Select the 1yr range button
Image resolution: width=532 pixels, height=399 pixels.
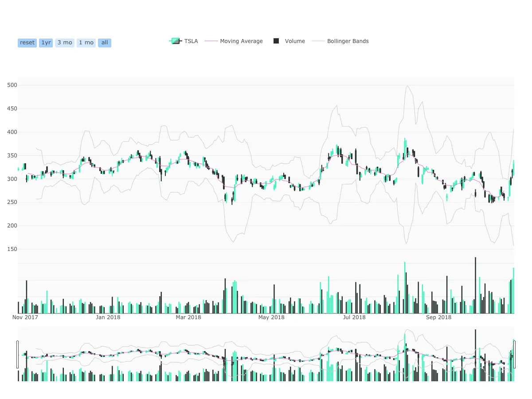tap(46, 43)
